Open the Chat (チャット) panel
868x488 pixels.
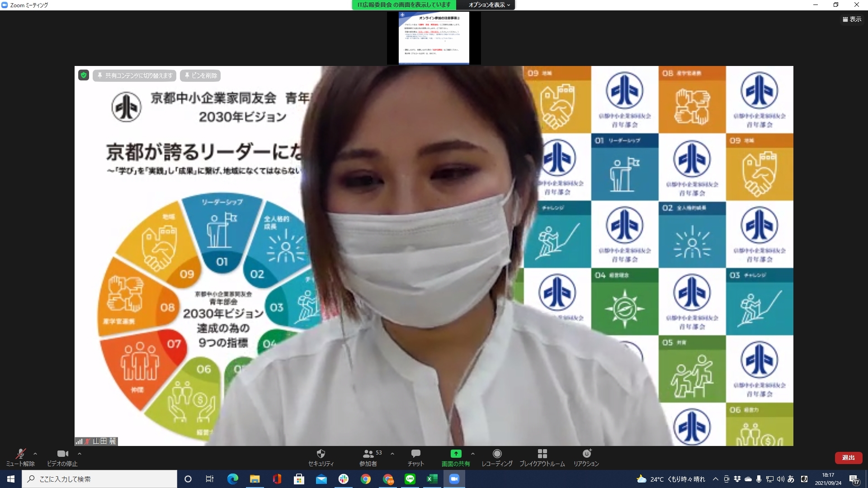click(416, 457)
